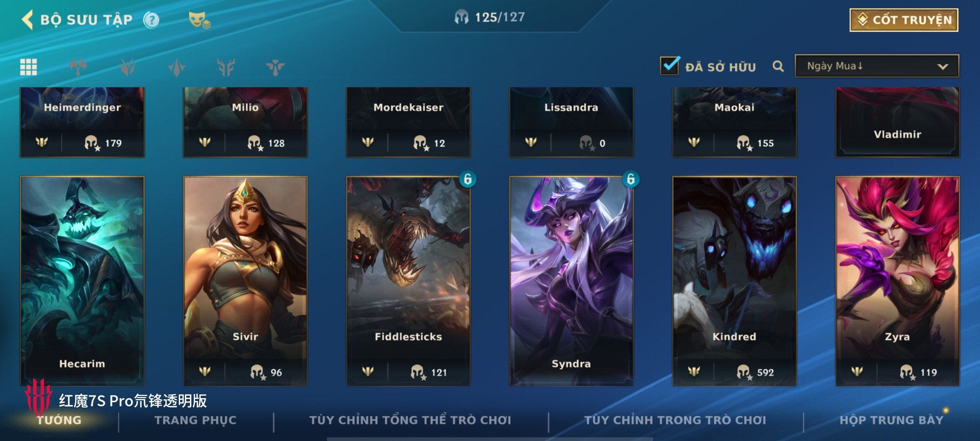980x441 pixels.
Task: Open the Hộp Trưng Bày tab
Action: (x=891, y=420)
